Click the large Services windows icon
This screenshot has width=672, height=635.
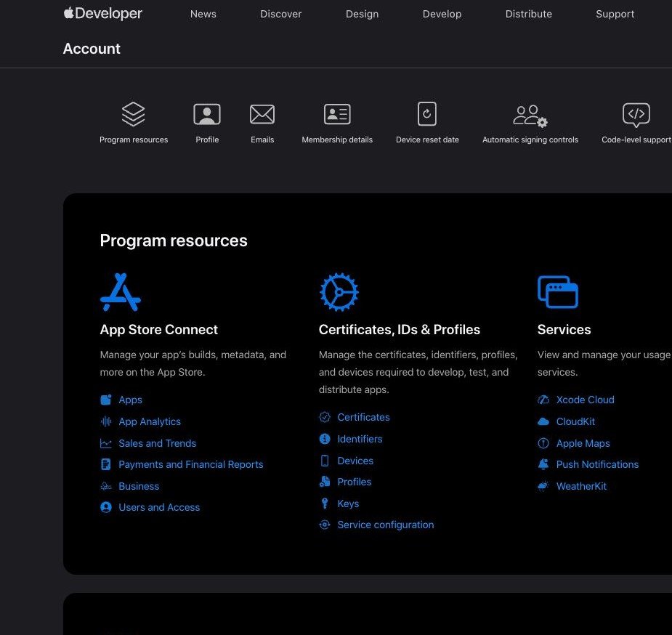[x=558, y=292]
